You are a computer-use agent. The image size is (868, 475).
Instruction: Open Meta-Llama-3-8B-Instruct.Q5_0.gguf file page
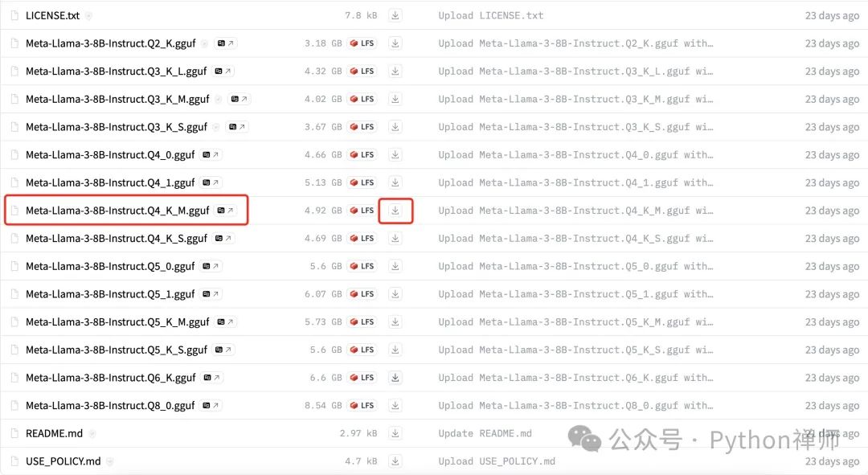pos(110,266)
